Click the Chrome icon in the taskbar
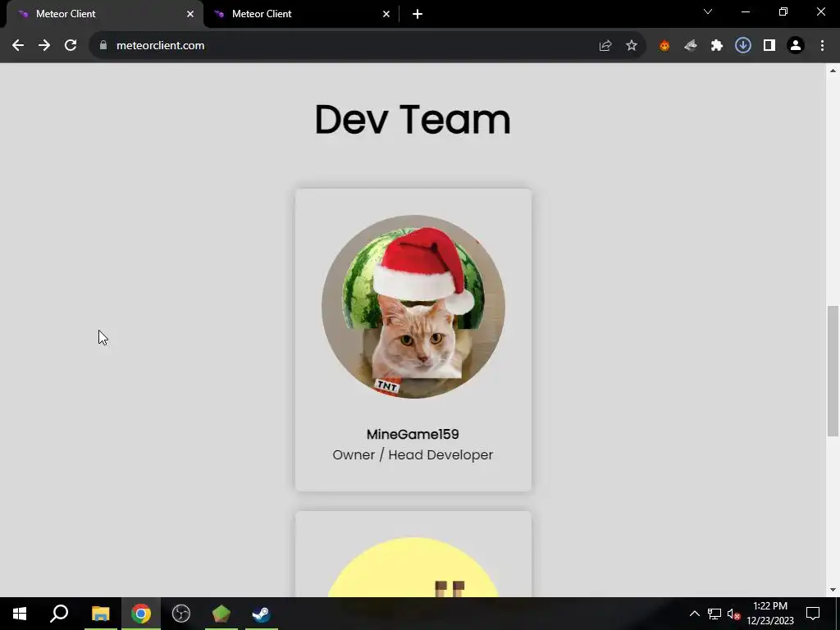Image resolution: width=840 pixels, height=630 pixels. [141, 614]
